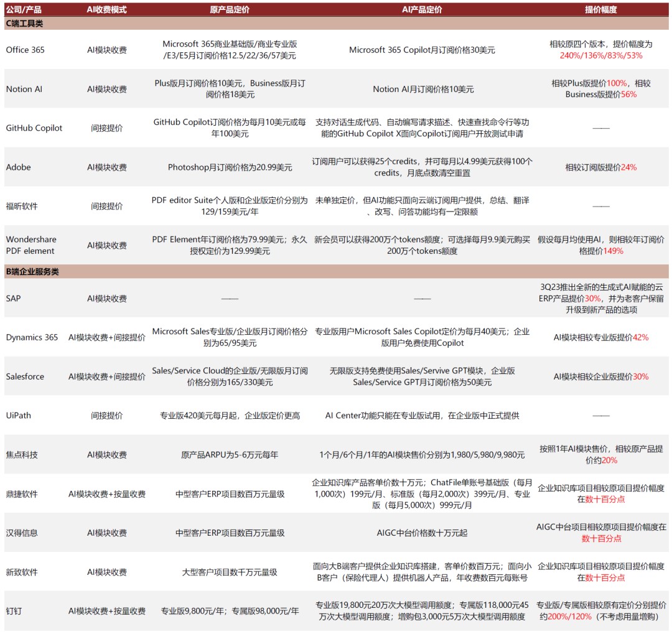Click the Adobe company cell
This screenshot has width=672, height=634.
point(19,167)
